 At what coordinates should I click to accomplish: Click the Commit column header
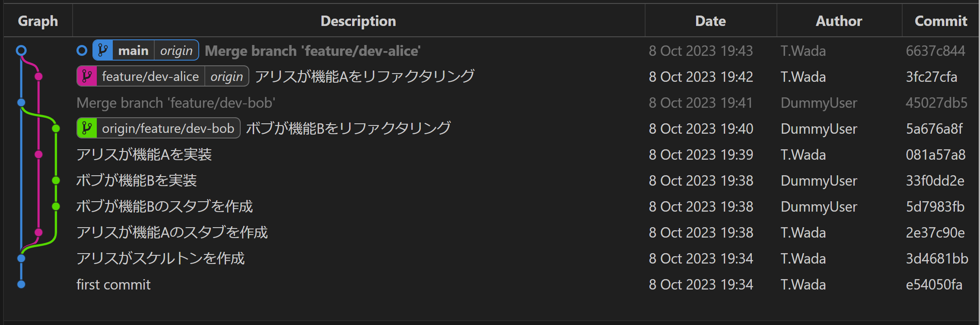pos(941,21)
